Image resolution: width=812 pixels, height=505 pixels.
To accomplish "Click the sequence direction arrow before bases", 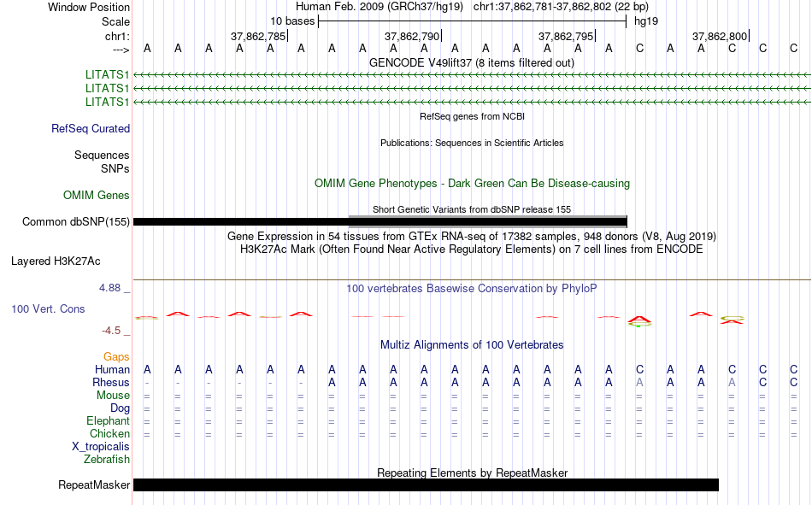I will click(x=121, y=50).
